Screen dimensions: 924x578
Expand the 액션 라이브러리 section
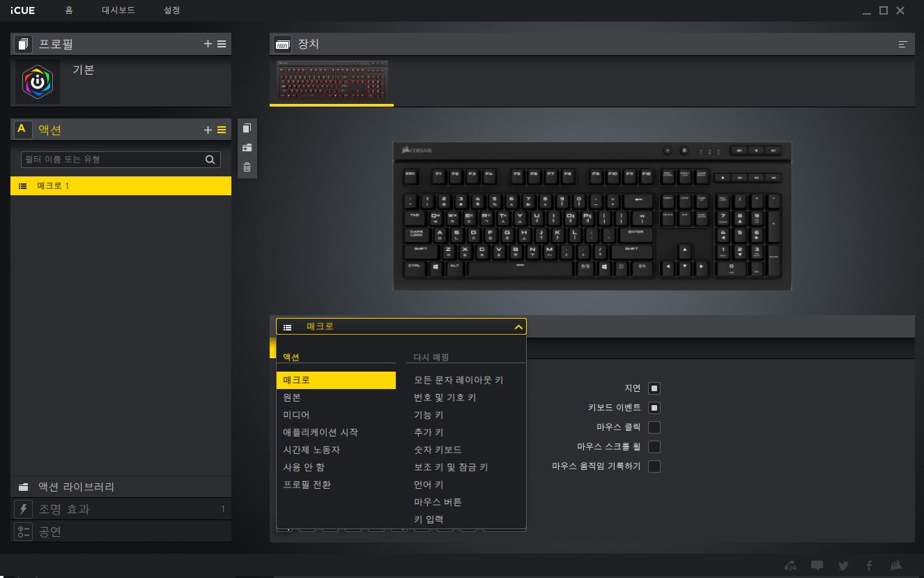[121, 487]
